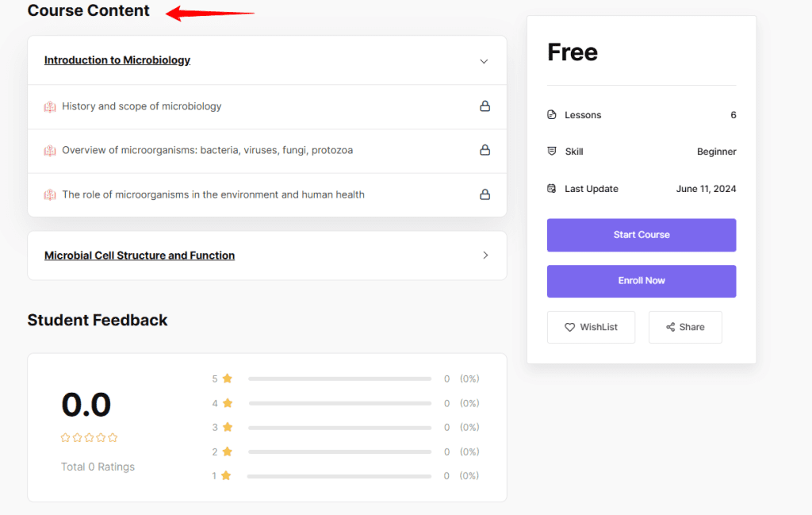Add course to WishList

591,327
